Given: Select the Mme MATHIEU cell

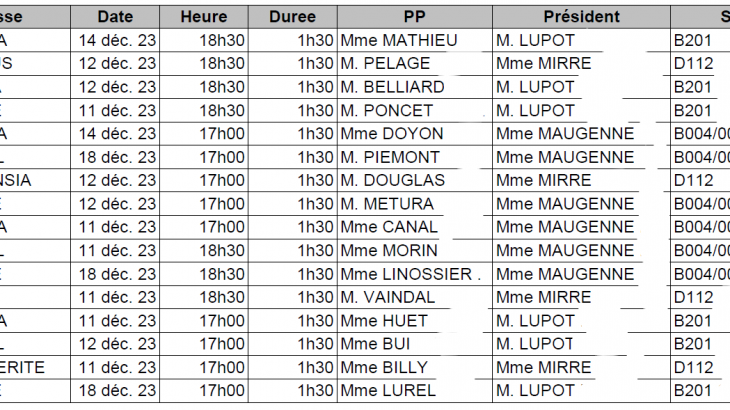Looking at the screenshot, I should point(398,40).
